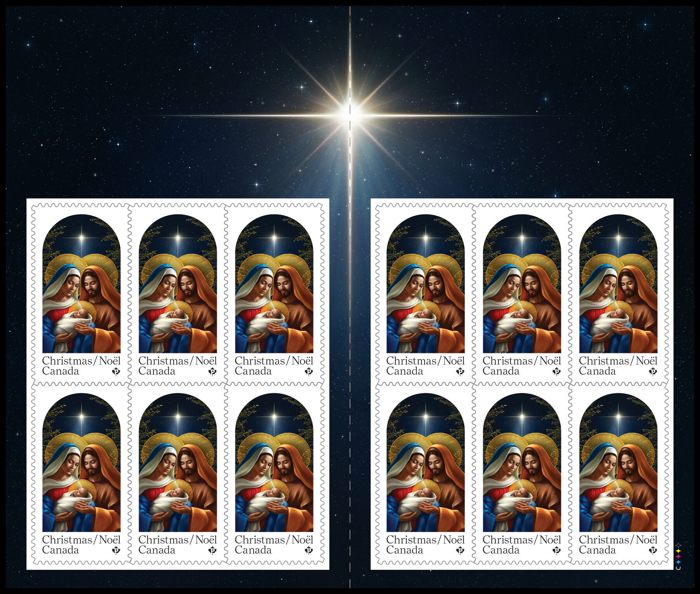Click the cyan star color mark

click(678, 562)
